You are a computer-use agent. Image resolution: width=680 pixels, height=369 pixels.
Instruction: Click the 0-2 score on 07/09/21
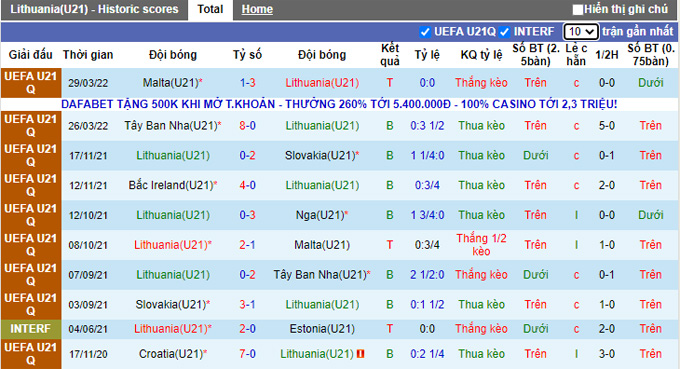click(x=248, y=274)
